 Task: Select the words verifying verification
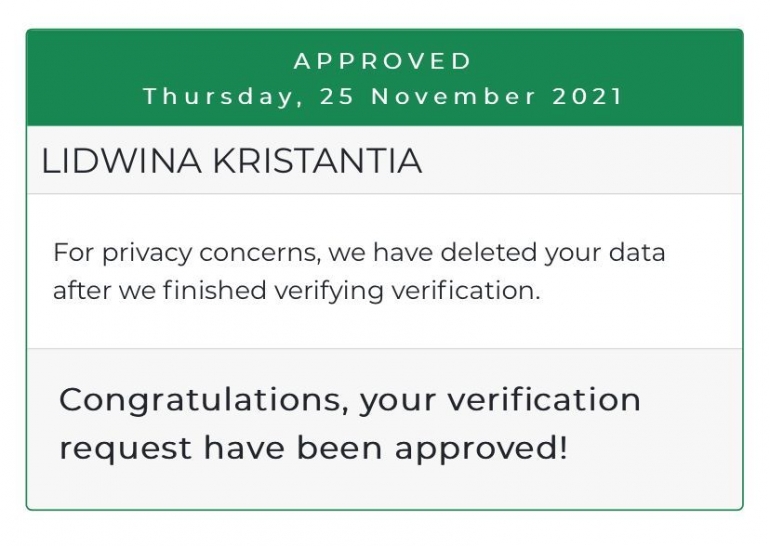(x=407, y=291)
